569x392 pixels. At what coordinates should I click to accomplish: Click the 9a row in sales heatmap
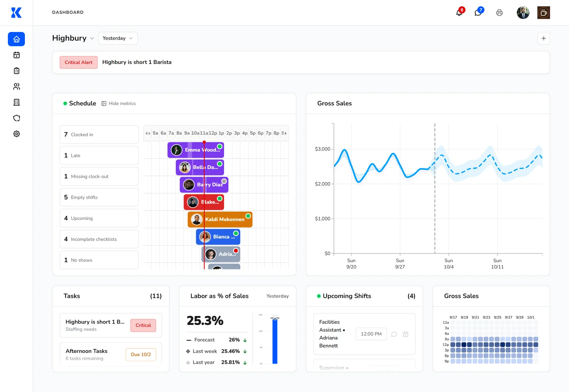pyautogui.click(x=491, y=339)
